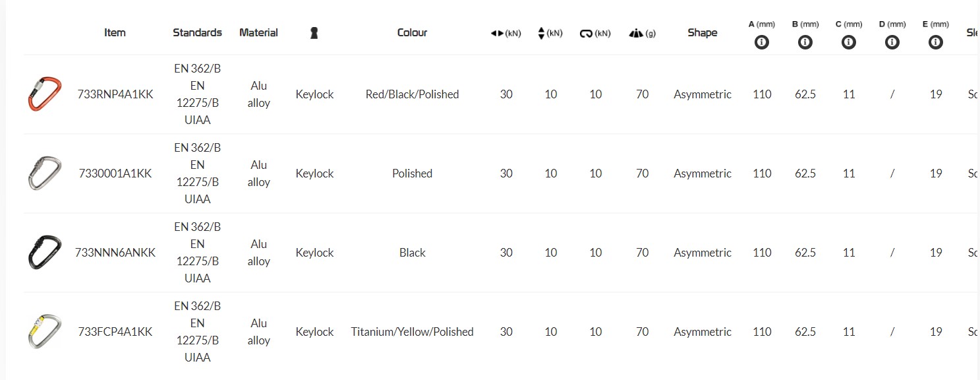Image resolution: width=980 pixels, height=380 pixels.
Task: Click the info icon under D (mm)
Action: click(892, 42)
